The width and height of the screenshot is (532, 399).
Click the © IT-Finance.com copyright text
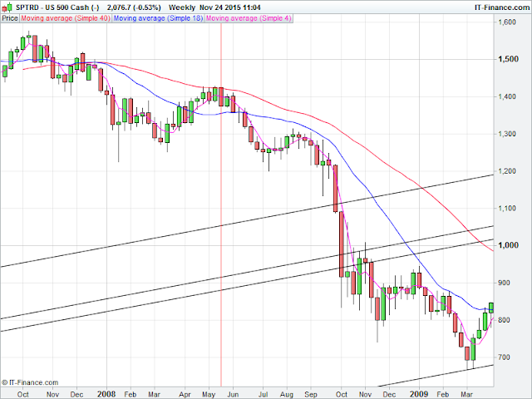(30, 382)
